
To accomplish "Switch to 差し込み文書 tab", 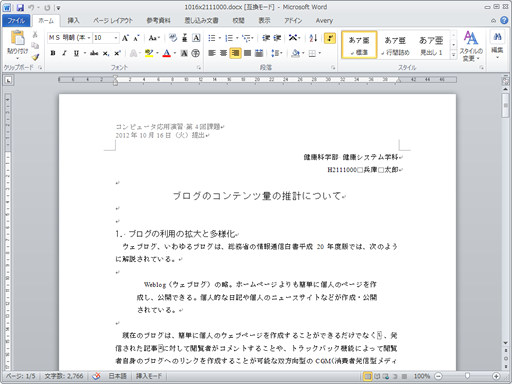I will tap(202, 21).
